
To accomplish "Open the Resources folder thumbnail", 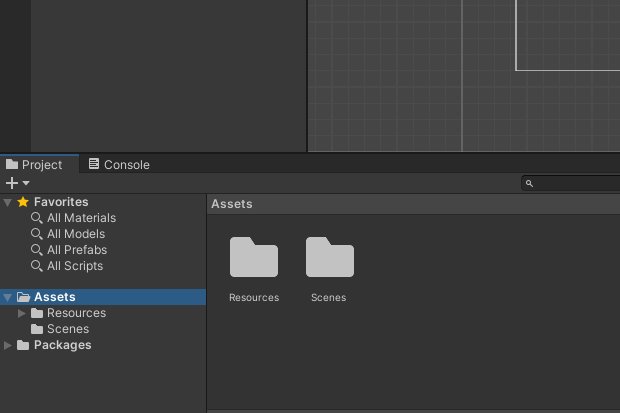I will [x=254, y=258].
